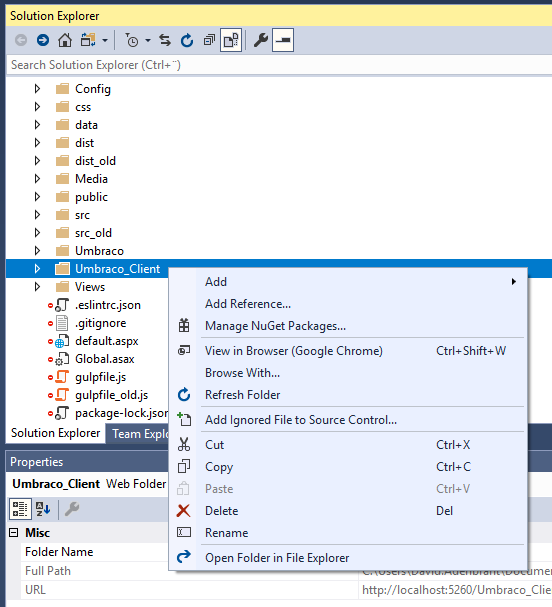Expand the data folder
552x607 pixels.
38,125
